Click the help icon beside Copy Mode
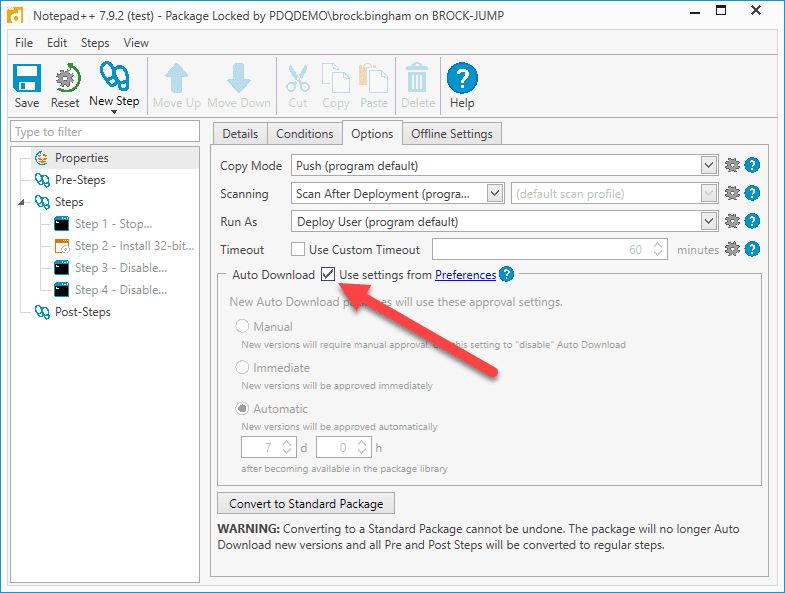Image resolution: width=785 pixels, height=593 pixels. 752,165
